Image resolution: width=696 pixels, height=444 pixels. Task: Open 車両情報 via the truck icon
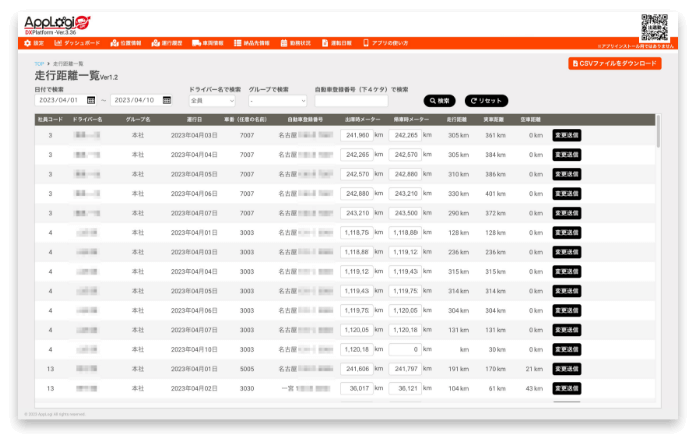click(x=196, y=43)
